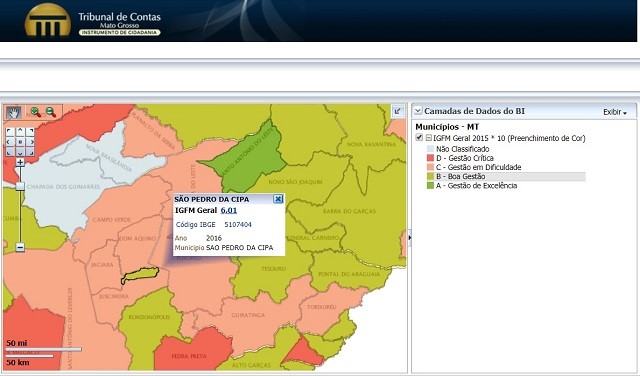Screen dimensions: 640x376
Task: Close the São Pedro da Cipa popup
Action: tap(278, 199)
